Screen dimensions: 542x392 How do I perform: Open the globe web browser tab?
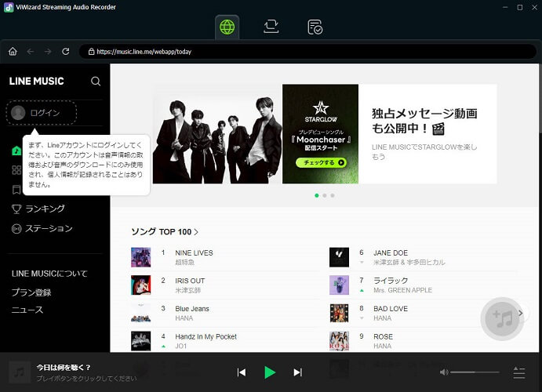tap(227, 27)
